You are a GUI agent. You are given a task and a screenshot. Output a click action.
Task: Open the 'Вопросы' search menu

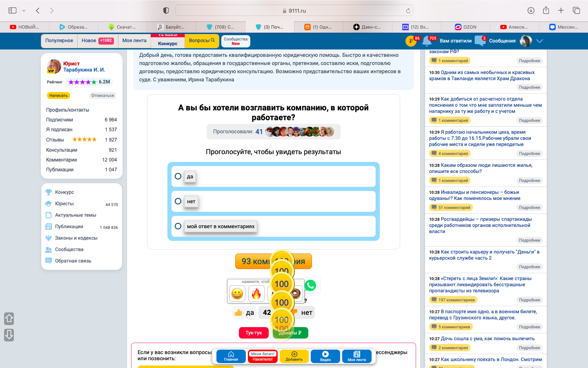tap(202, 40)
